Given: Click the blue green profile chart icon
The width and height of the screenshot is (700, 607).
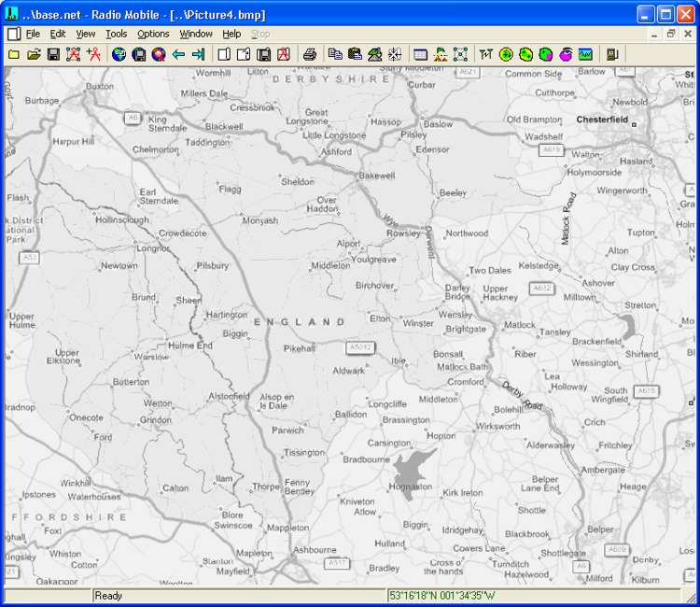Looking at the screenshot, I should pyautogui.click(x=586, y=54).
